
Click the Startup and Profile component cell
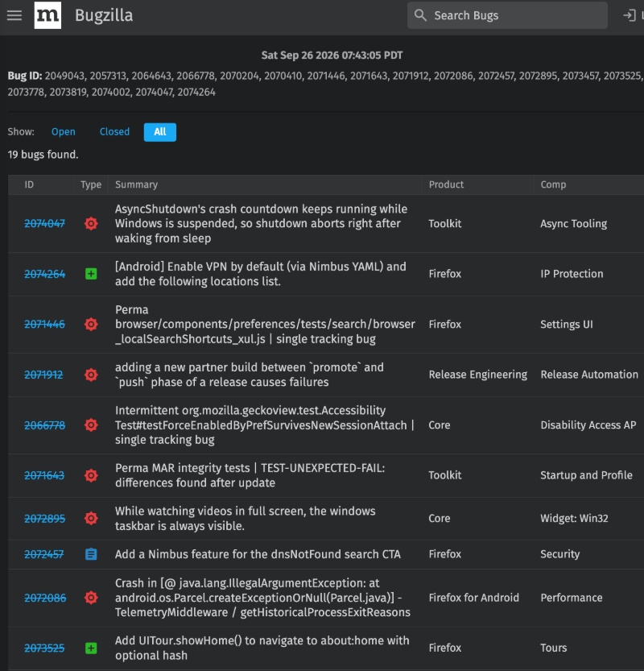coord(586,475)
